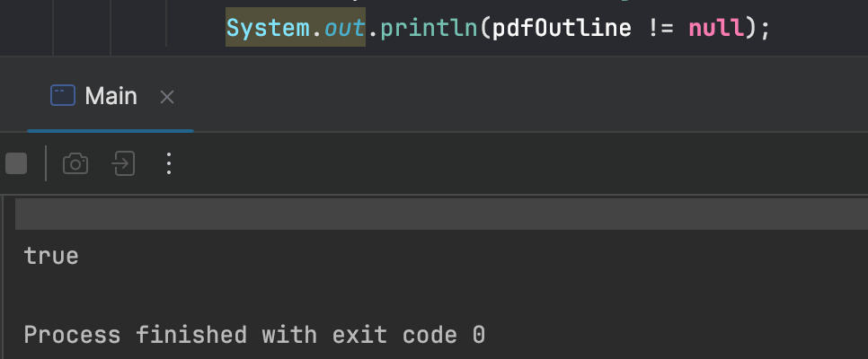The height and width of the screenshot is (359, 868).
Task: Select the Main run tab
Action: point(111,96)
